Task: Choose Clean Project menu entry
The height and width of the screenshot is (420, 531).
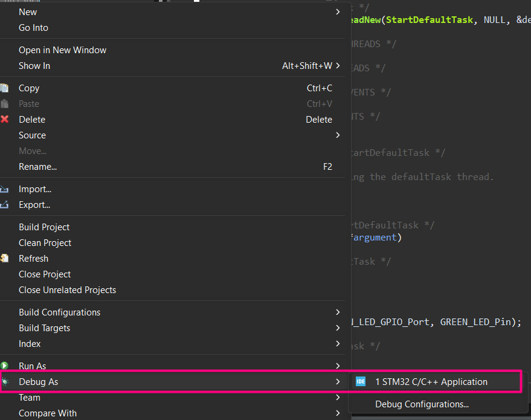Action: click(45, 243)
